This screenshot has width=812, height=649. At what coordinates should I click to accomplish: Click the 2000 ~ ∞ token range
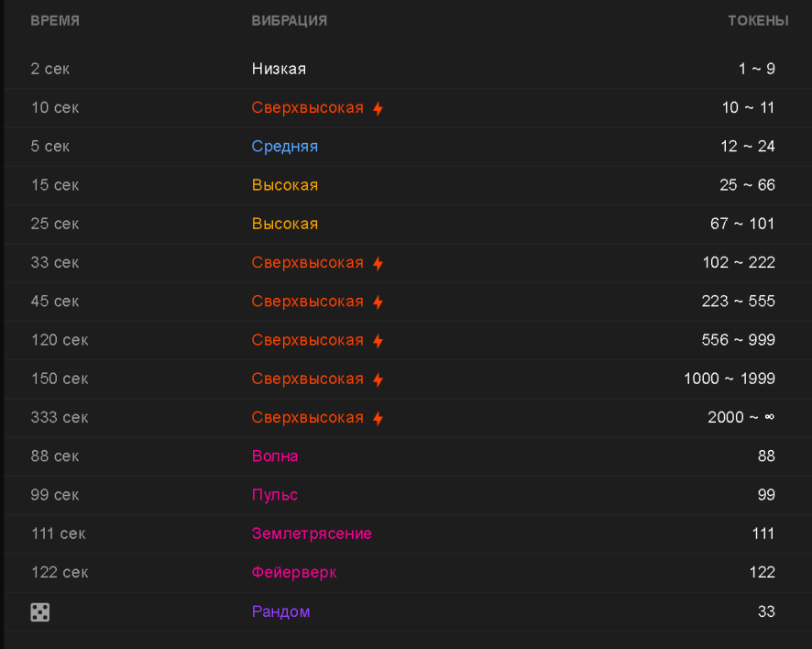click(x=741, y=417)
